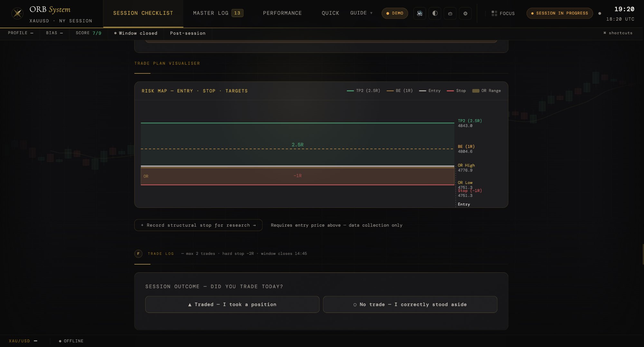Click the OR High 4776.9 label

click(x=466, y=168)
